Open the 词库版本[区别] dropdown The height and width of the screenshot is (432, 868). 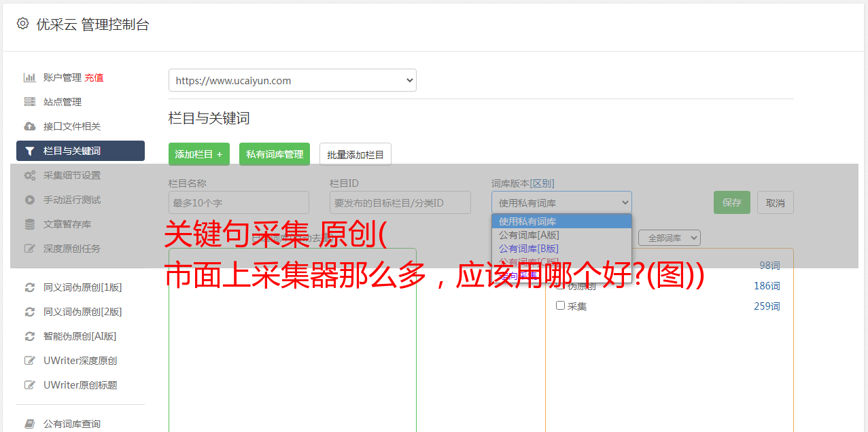[561, 202]
